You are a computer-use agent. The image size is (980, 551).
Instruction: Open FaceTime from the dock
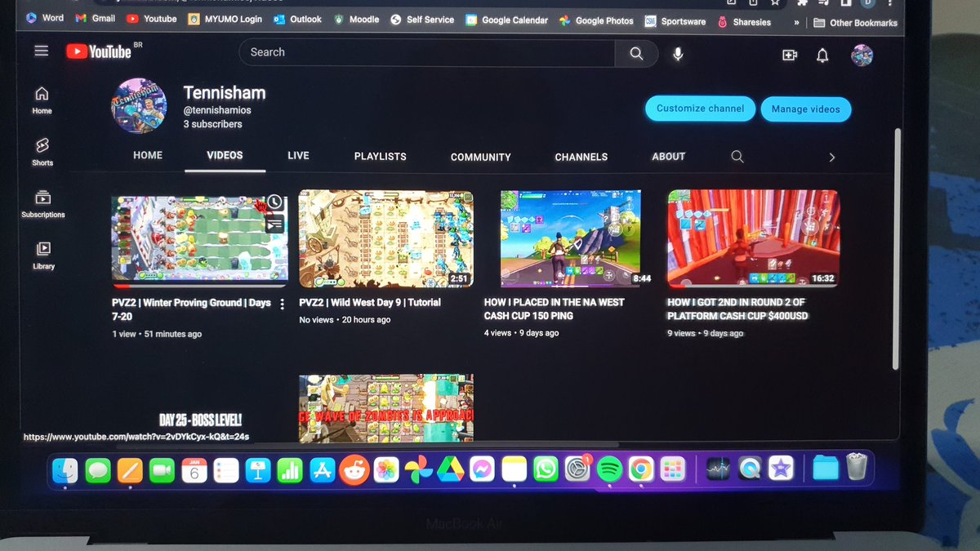coord(163,470)
